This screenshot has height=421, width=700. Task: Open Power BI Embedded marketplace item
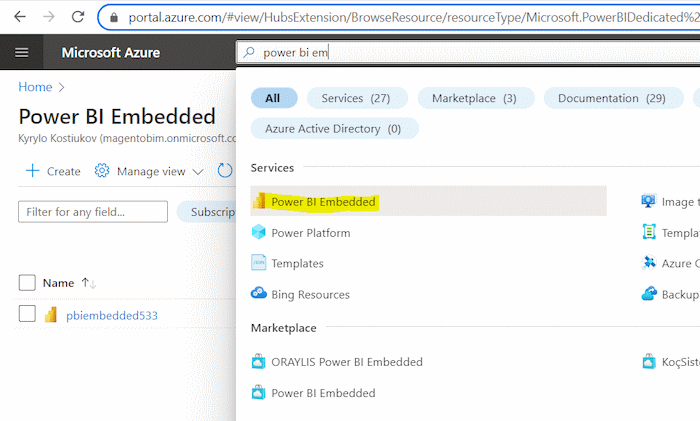(323, 393)
